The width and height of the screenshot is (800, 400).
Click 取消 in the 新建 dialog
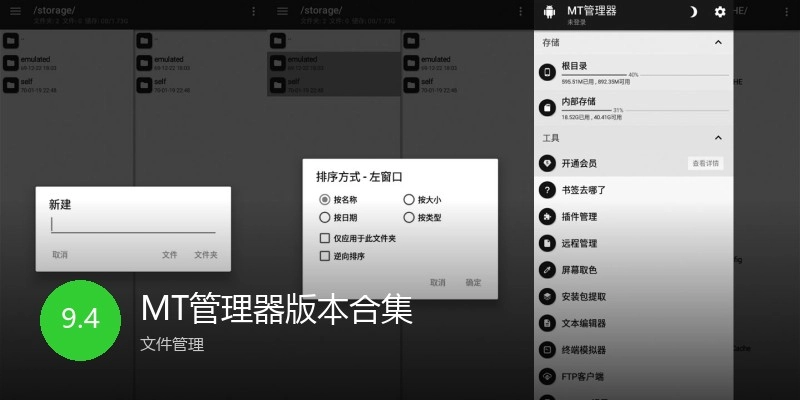tap(60, 255)
